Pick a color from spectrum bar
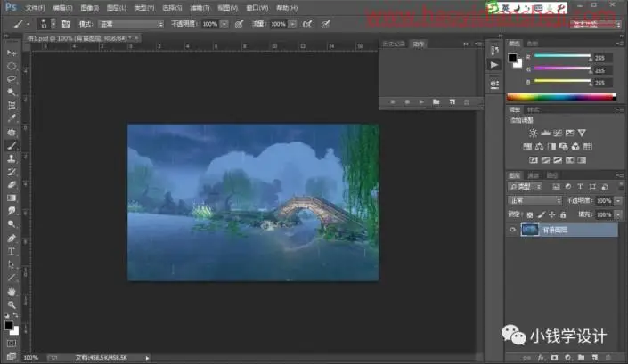 pyautogui.click(x=561, y=97)
